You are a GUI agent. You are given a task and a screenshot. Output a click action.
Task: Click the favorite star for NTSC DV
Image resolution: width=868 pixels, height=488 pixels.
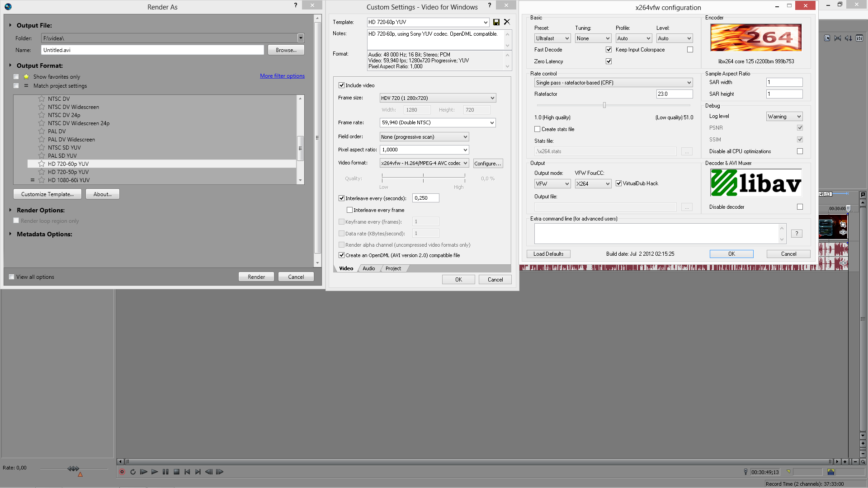tap(42, 99)
